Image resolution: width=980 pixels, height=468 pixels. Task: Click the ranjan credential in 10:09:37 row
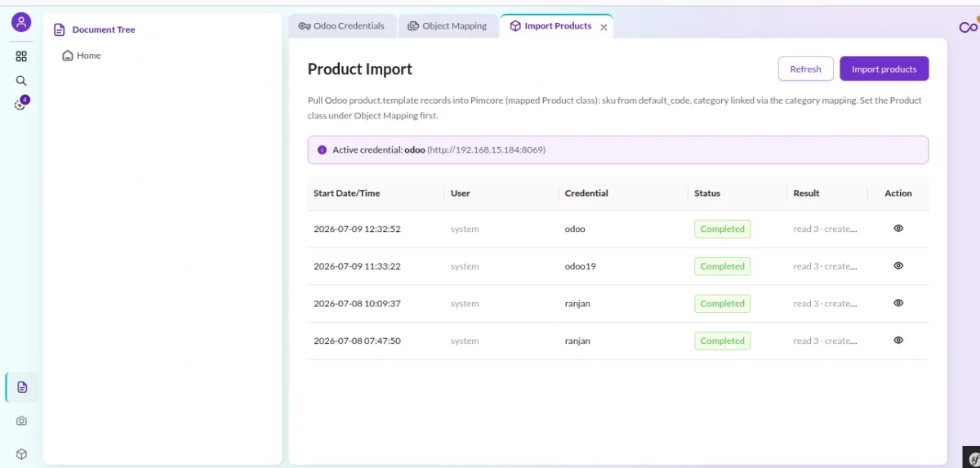pyautogui.click(x=577, y=304)
